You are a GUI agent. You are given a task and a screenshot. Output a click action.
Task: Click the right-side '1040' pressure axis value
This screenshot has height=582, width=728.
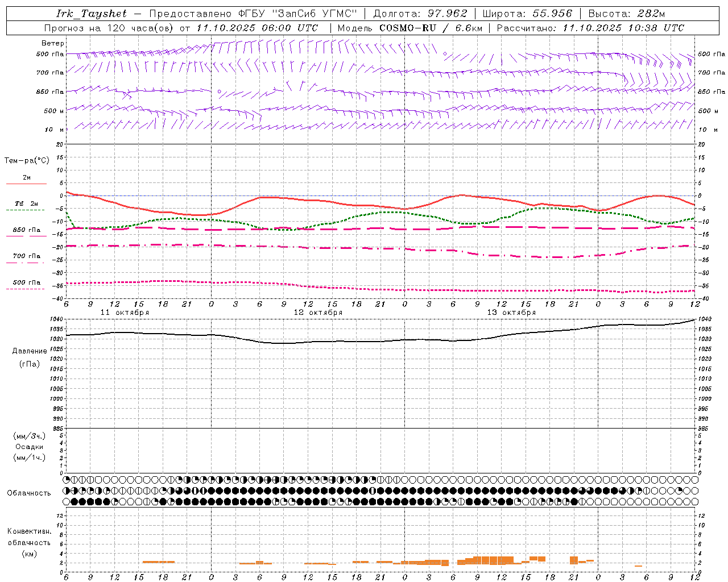click(705, 320)
